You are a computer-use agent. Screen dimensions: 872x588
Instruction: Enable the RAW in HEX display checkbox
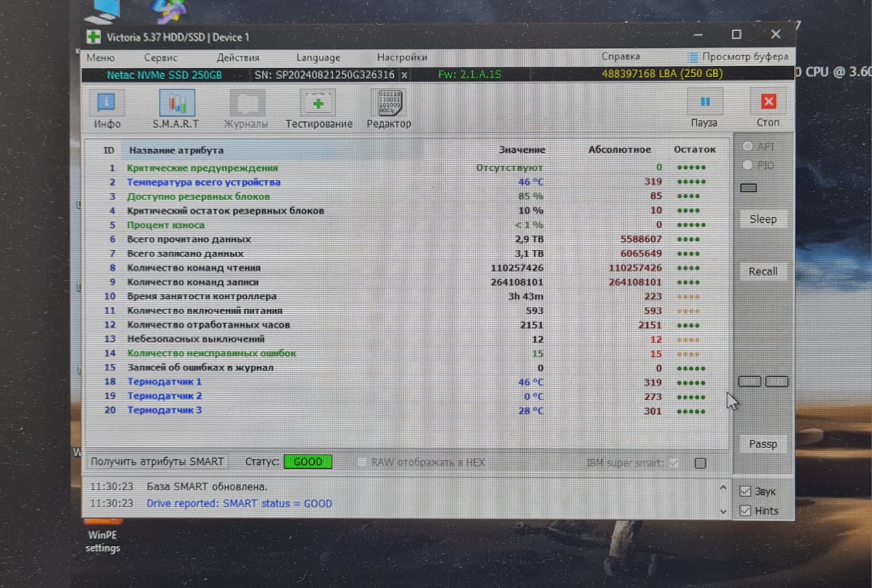(361, 462)
